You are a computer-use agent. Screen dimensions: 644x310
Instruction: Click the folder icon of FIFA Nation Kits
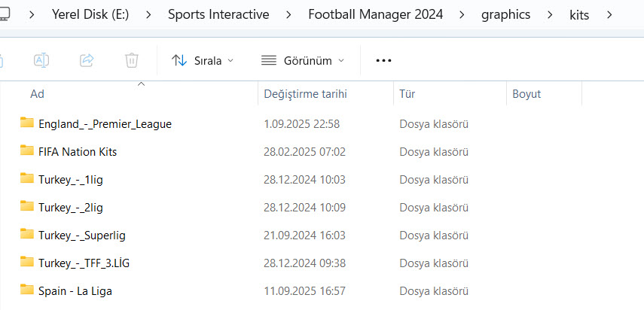point(27,151)
